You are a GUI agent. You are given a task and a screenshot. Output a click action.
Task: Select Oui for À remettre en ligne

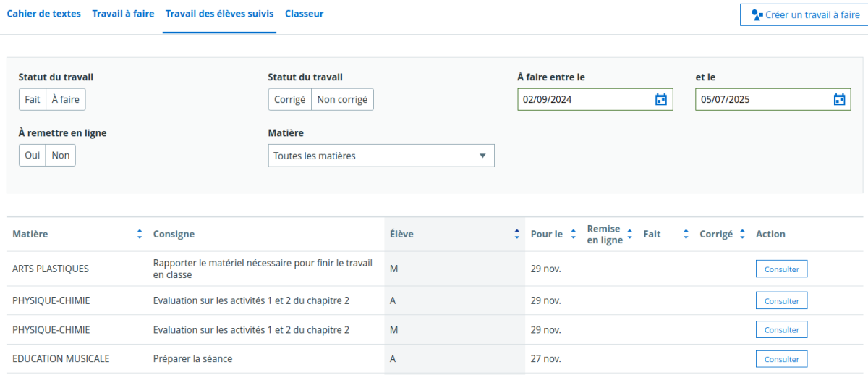tap(33, 156)
